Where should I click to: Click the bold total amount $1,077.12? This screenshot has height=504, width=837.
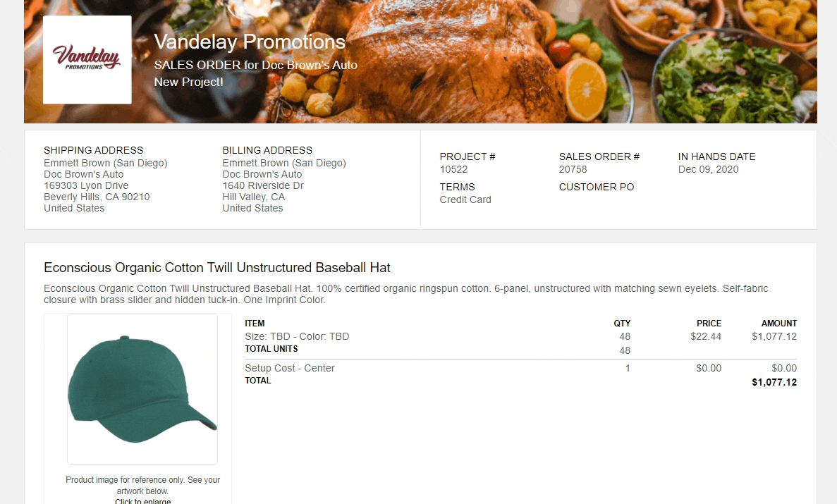774,382
